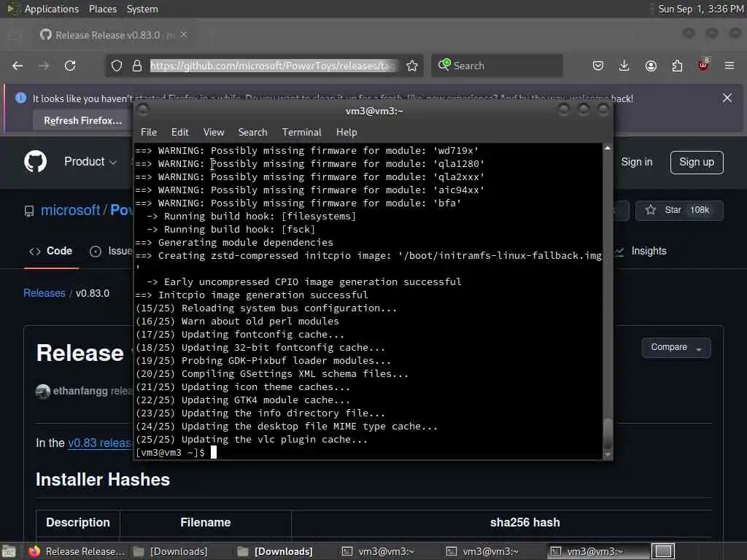The image size is (747, 560).
Task: Open uBlock Origin extension icon
Action: click(x=703, y=65)
